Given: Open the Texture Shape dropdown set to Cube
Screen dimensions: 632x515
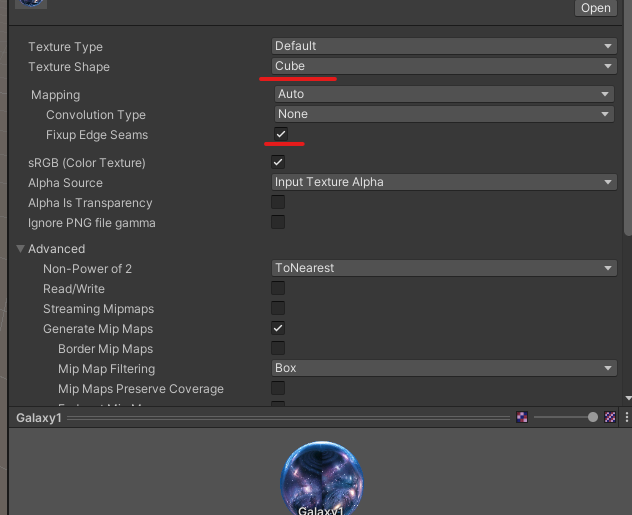Looking at the screenshot, I should click(444, 66).
